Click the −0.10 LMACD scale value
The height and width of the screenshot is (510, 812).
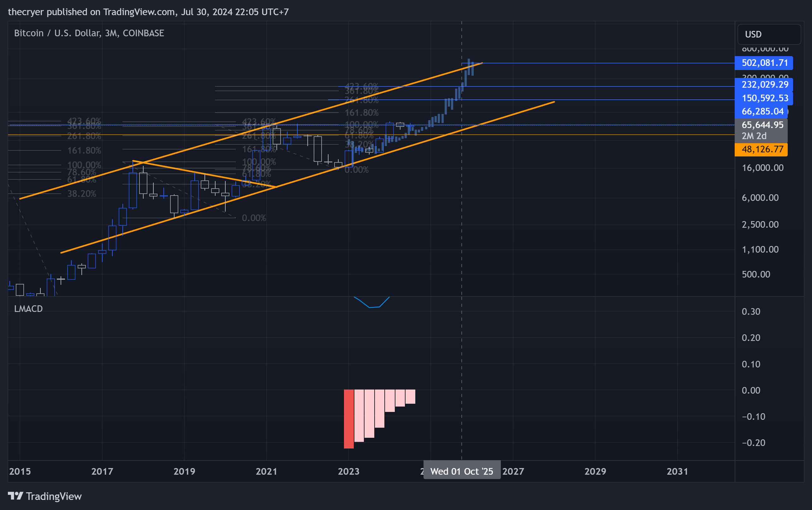[x=754, y=417]
